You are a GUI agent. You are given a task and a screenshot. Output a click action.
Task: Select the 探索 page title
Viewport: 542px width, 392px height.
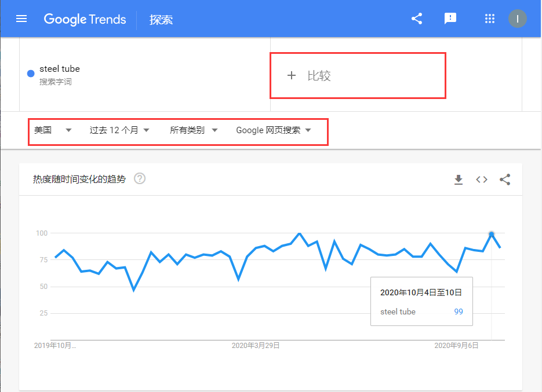point(161,20)
